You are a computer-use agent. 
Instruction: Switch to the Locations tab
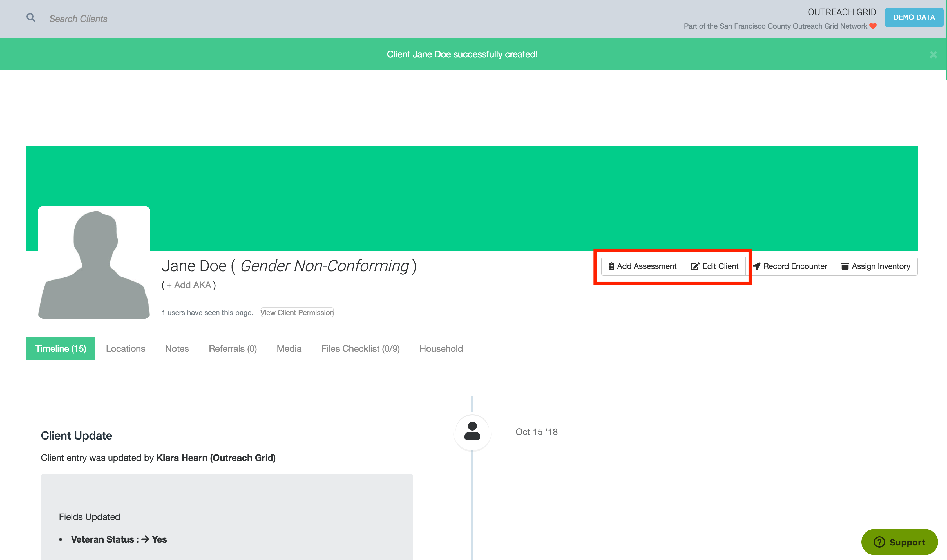[125, 349]
